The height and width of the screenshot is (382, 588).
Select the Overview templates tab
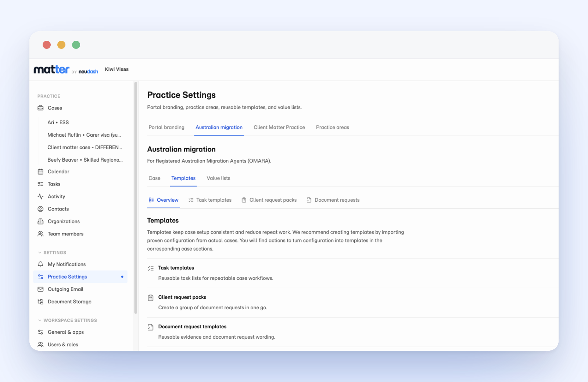(164, 200)
